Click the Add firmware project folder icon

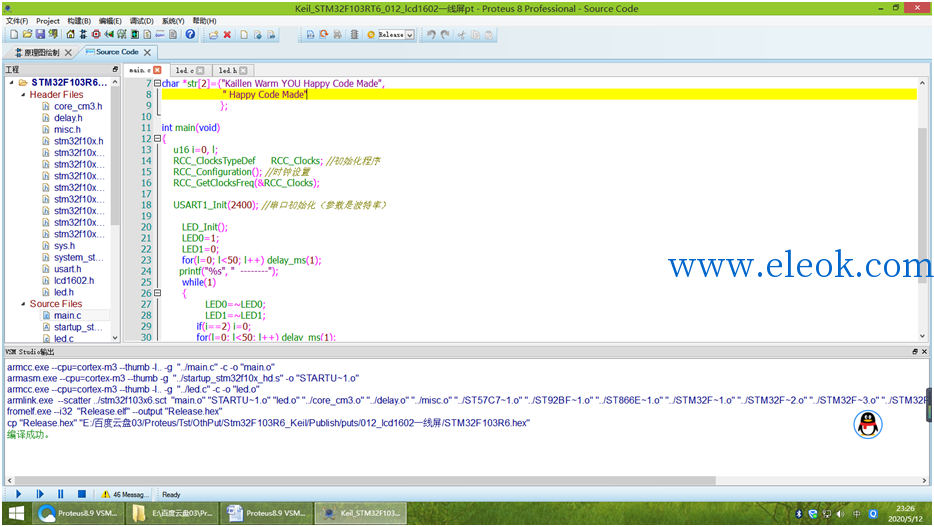coord(213,35)
